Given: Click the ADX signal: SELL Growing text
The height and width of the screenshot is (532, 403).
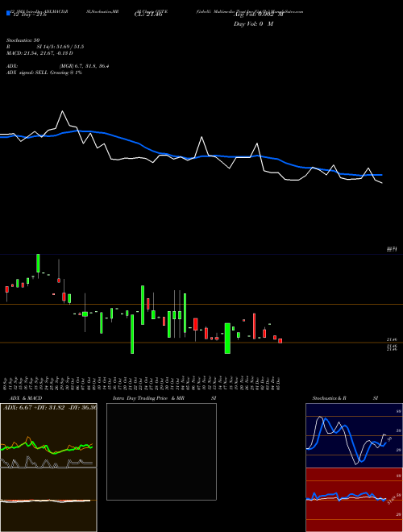Looking at the screenshot, I should [x=44, y=73].
